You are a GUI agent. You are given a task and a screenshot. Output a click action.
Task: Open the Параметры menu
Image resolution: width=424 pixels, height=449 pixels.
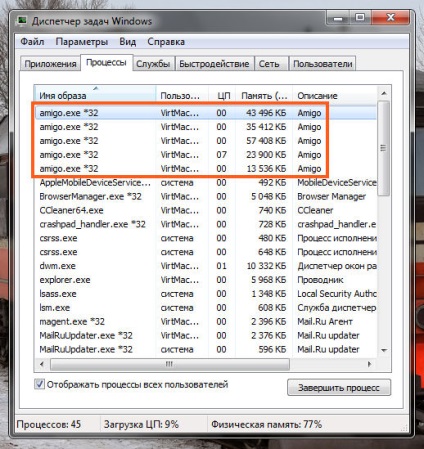[x=82, y=42]
